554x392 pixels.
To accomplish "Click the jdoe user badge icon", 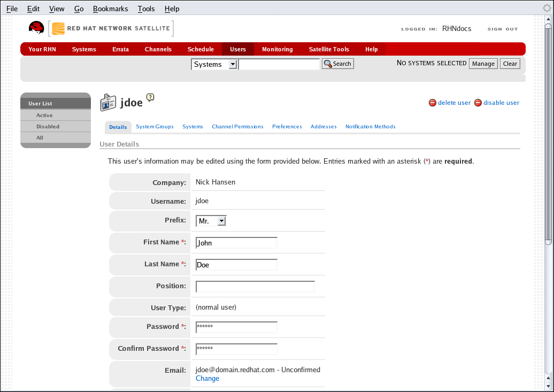I will (x=108, y=103).
